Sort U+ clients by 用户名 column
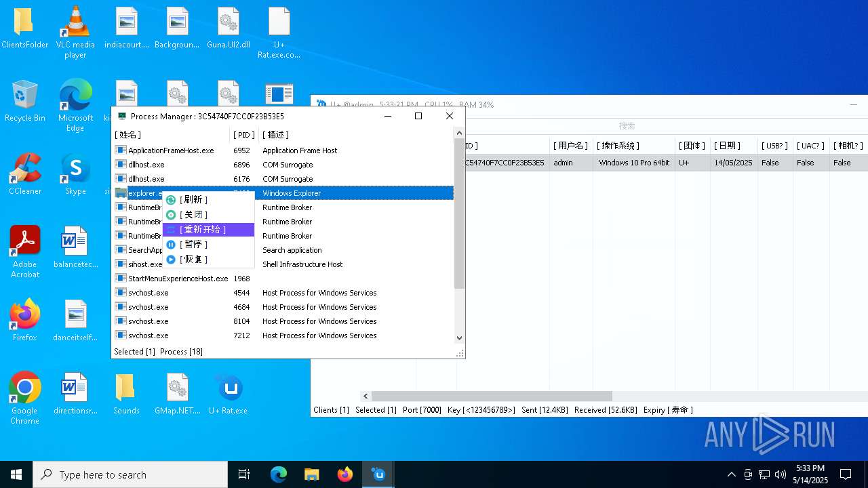 [570, 146]
